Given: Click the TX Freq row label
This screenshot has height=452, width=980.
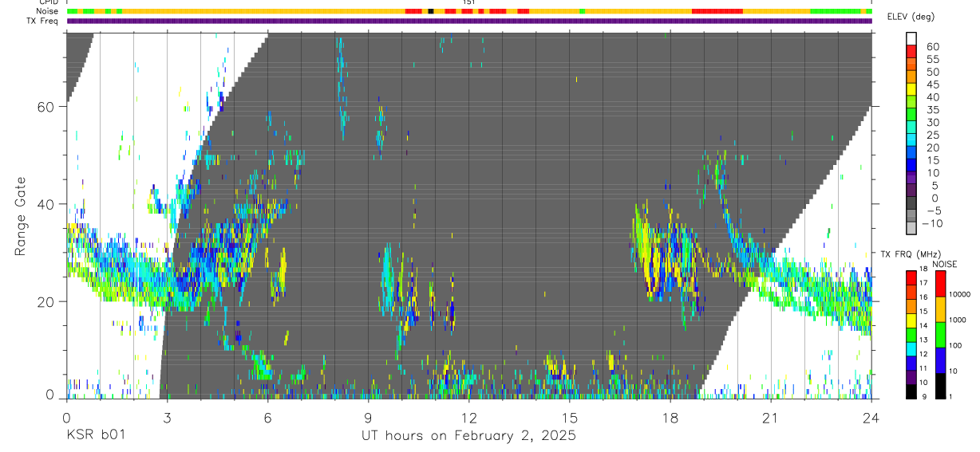Looking at the screenshot, I should (x=43, y=21).
